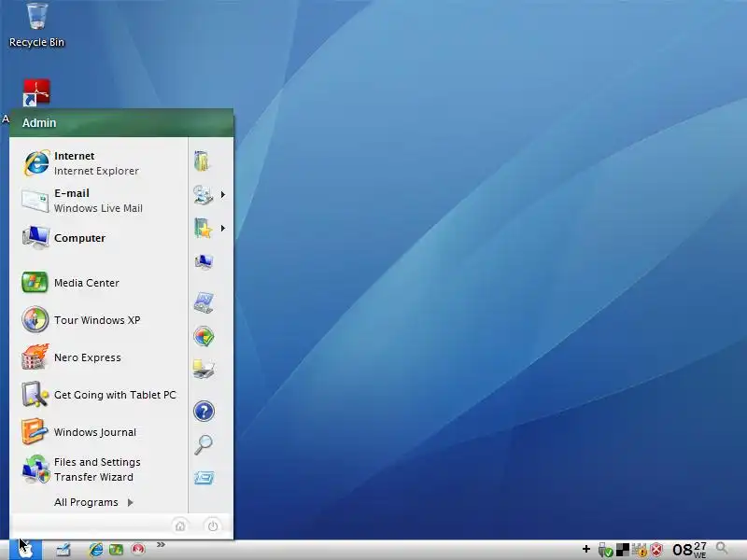747x560 pixels.
Task: Launch Windows Journal
Action: coord(99,432)
